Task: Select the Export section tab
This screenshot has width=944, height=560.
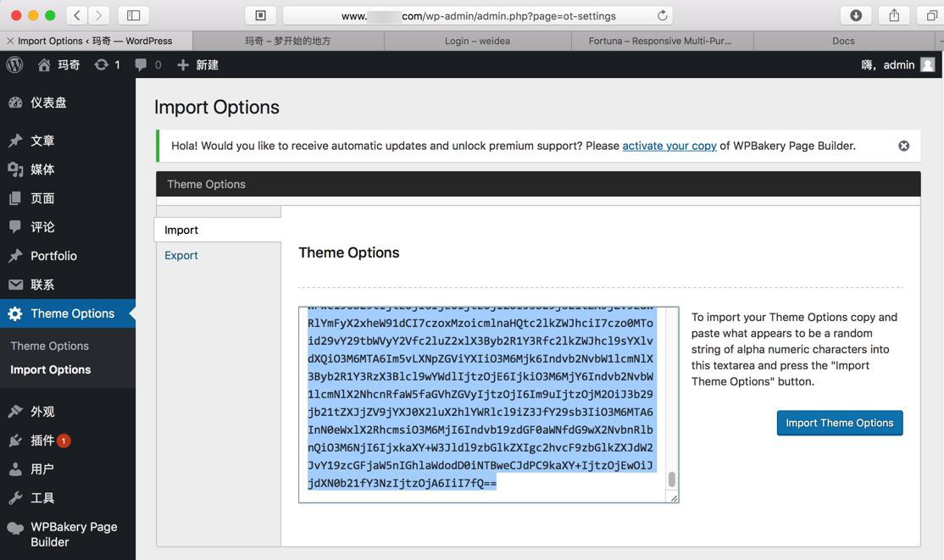Action: click(x=181, y=255)
